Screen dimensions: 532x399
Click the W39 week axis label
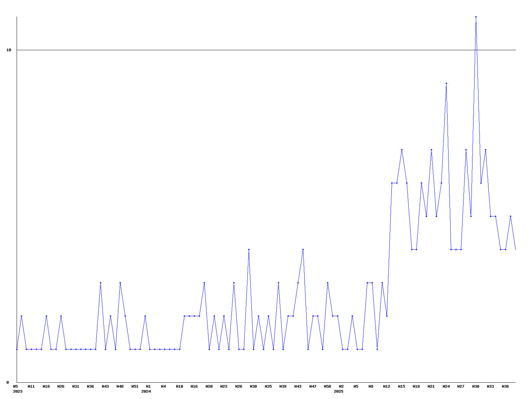click(283, 387)
